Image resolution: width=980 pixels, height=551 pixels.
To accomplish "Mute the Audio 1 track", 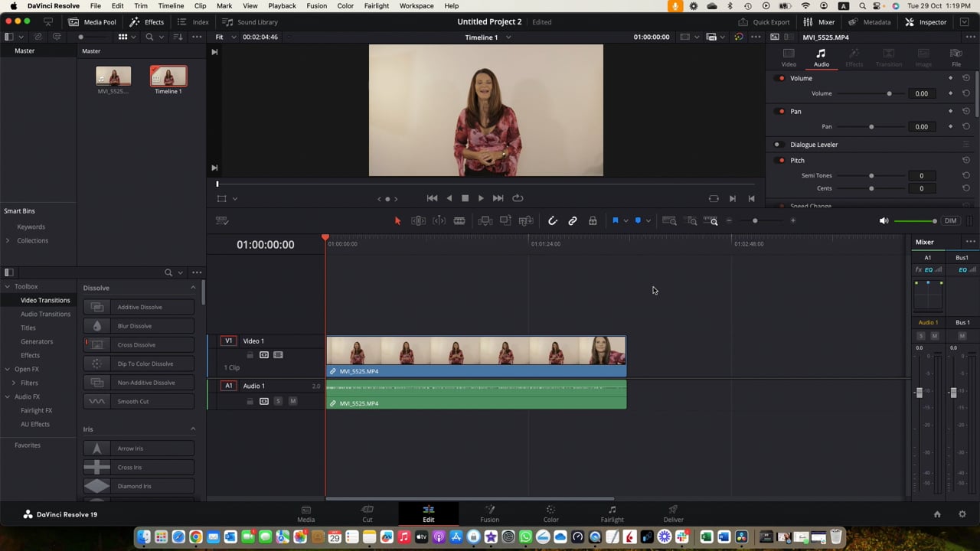I will 292,401.
